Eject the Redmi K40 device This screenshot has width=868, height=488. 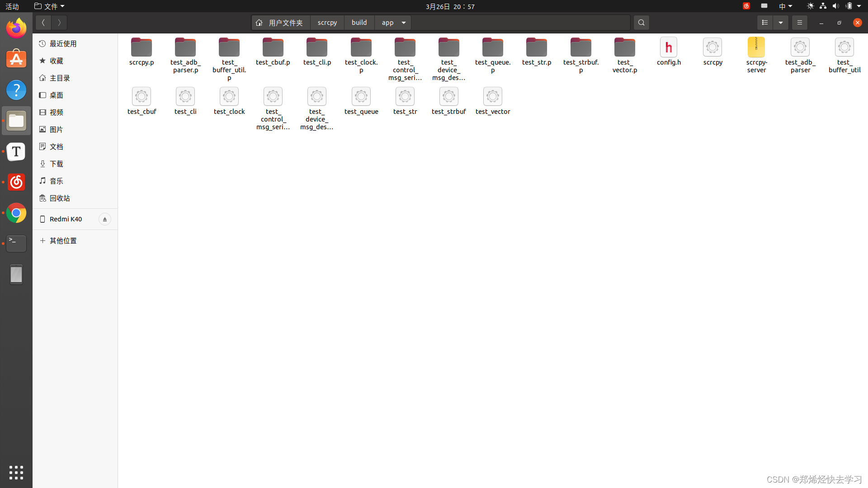click(105, 219)
